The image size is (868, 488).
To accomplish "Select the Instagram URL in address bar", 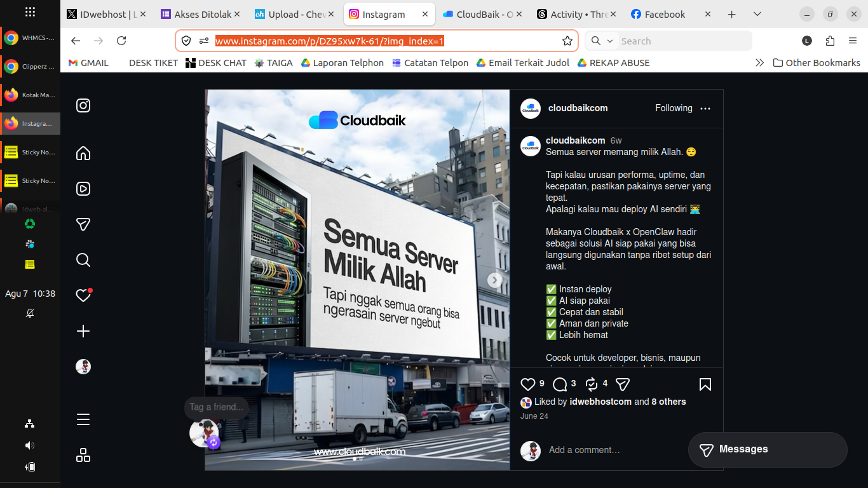I will [x=330, y=41].
